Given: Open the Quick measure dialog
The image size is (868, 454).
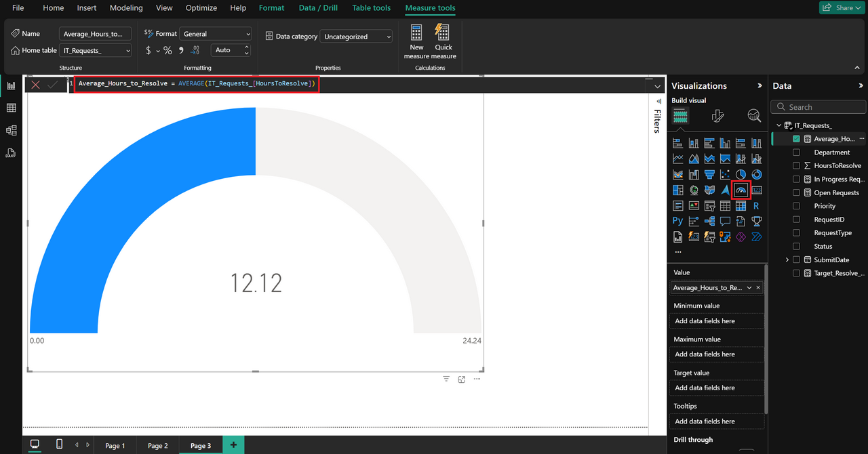Looking at the screenshot, I should [443, 41].
